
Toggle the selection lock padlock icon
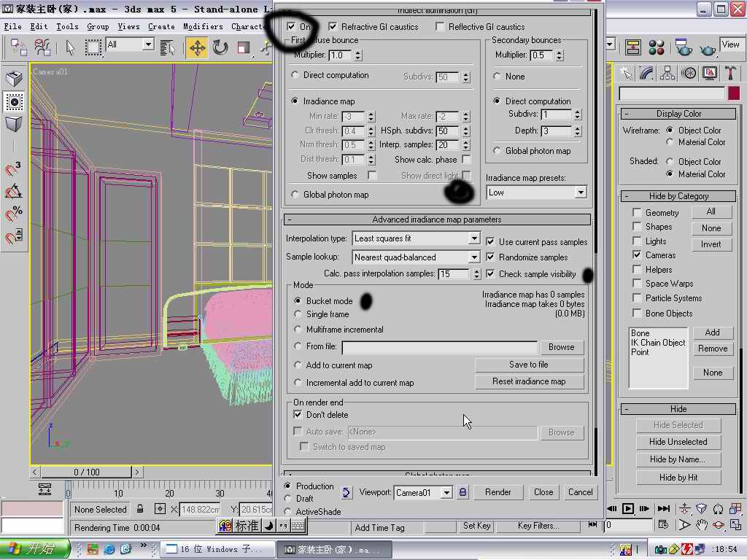coord(140,508)
